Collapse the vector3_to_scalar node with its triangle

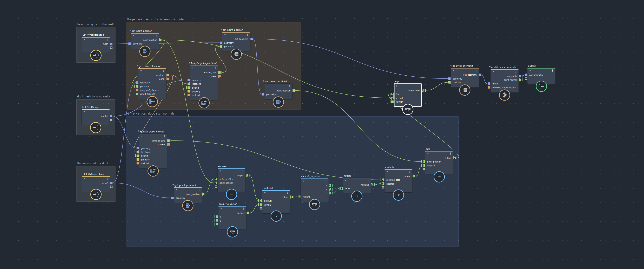point(303,181)
